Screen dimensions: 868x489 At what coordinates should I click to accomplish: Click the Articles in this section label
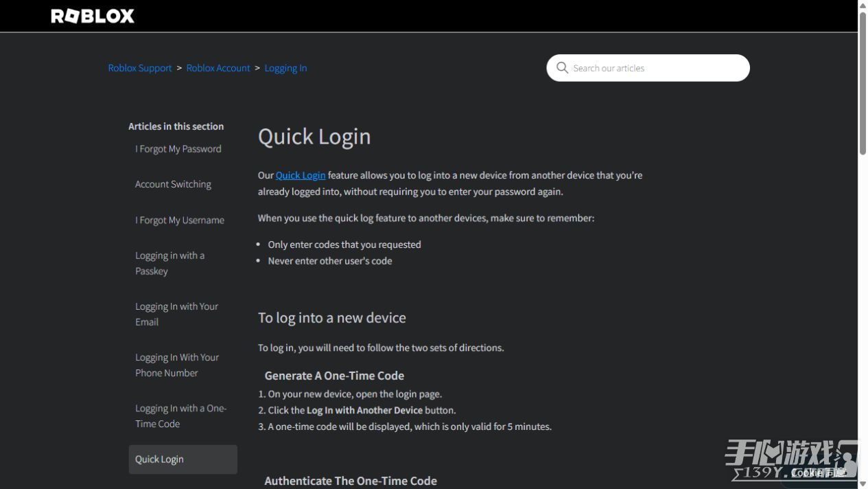coord(176,126)
